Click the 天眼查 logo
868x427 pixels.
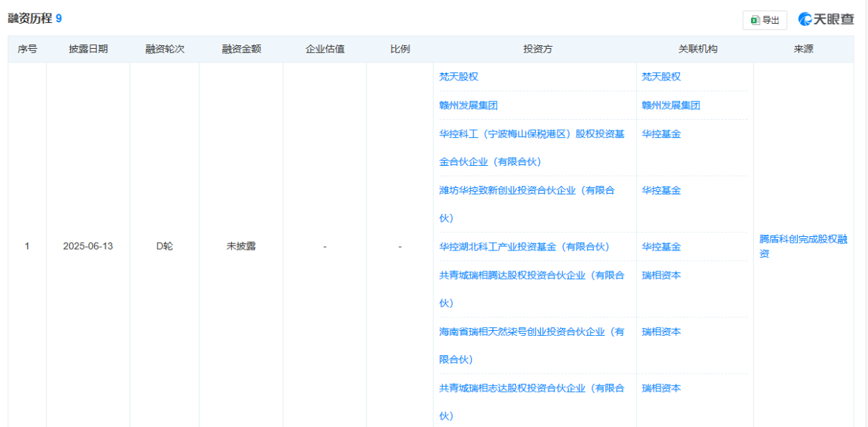coord(826,19)
